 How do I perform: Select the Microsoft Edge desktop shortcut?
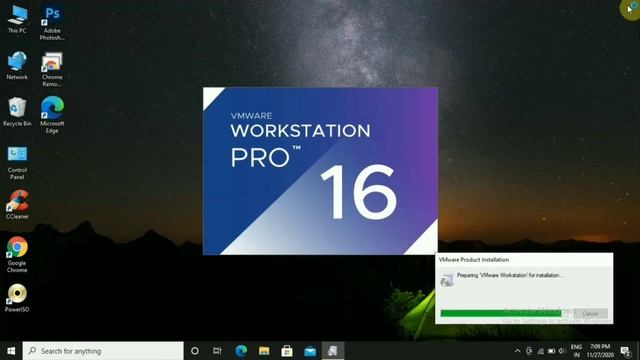click(52, 115)
